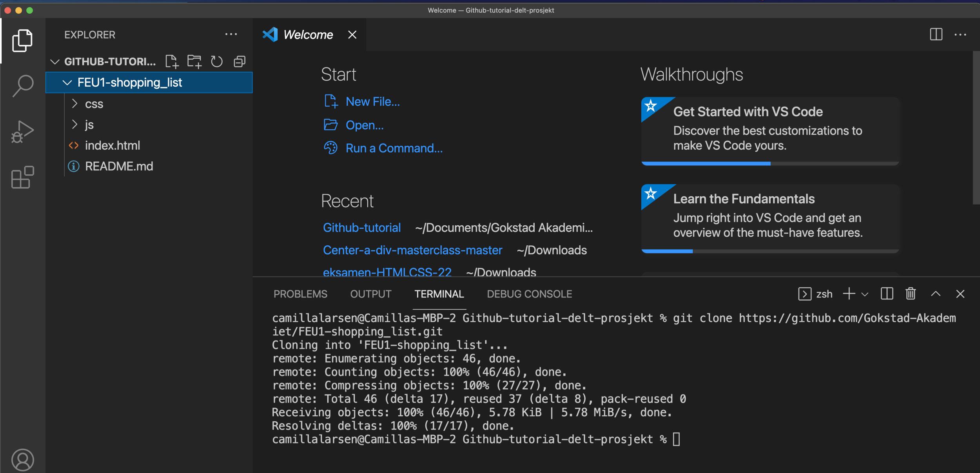Refresh the Explorer file tree
980x473 pixels.
click(216, 62)
